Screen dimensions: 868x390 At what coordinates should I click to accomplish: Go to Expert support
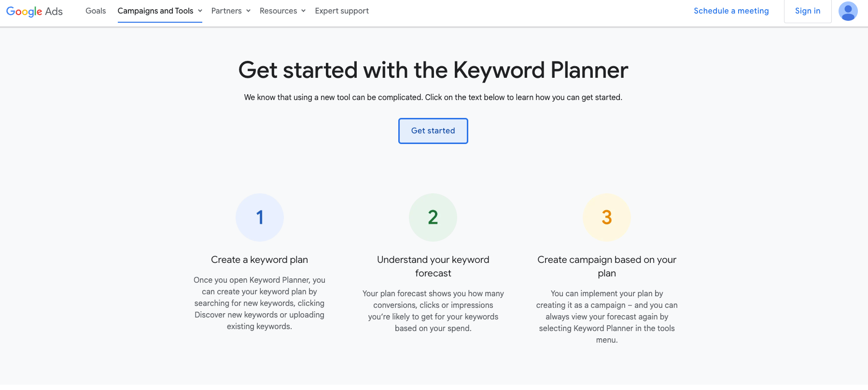342,11
